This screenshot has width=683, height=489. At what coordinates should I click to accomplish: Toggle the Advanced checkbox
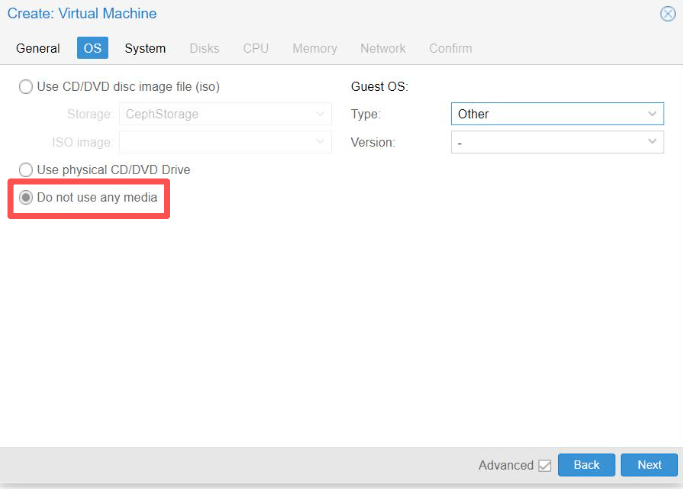pyautogui.click(x=544, y=465)
